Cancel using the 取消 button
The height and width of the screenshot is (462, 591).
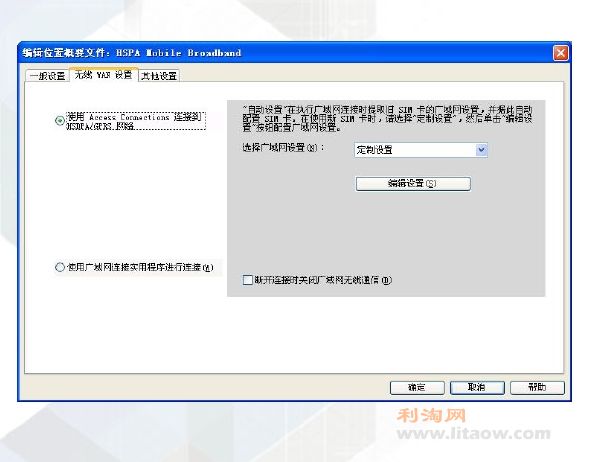[477, 387]
